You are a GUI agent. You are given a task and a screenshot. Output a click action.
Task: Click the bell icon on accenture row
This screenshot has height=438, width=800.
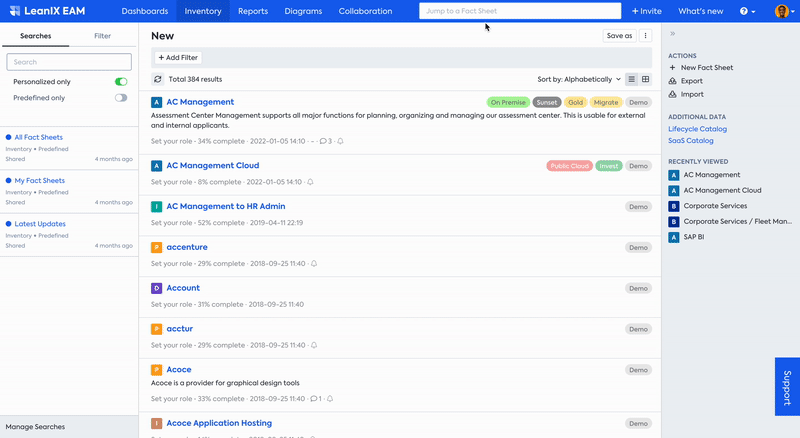point(314,264)
